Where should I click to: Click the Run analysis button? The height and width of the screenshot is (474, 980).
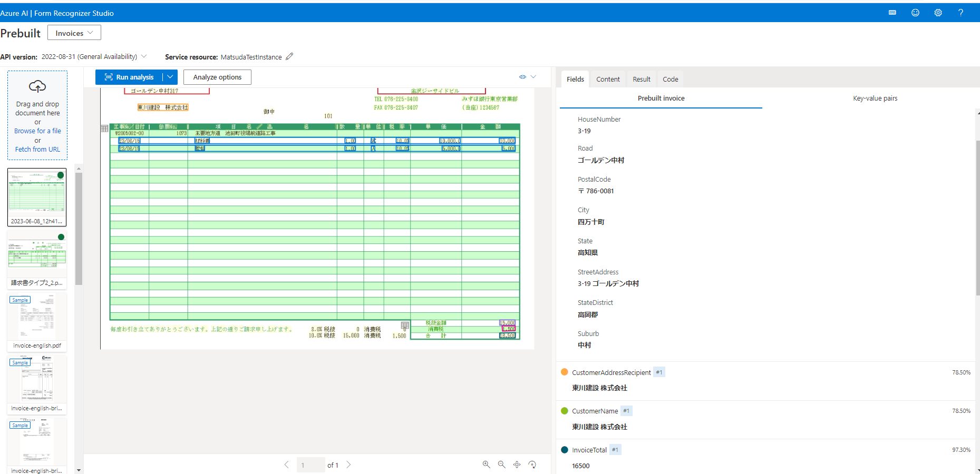(129, 77)
